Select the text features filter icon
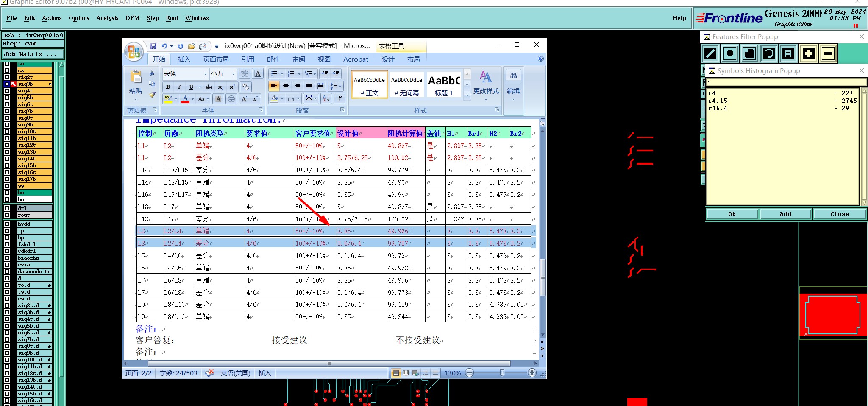 788,53
